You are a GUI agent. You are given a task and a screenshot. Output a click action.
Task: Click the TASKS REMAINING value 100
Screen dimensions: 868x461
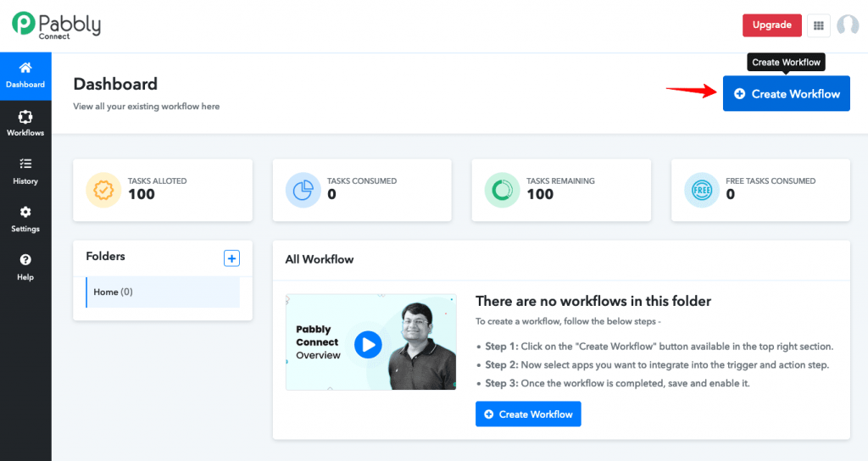click(x=540, y=194)
